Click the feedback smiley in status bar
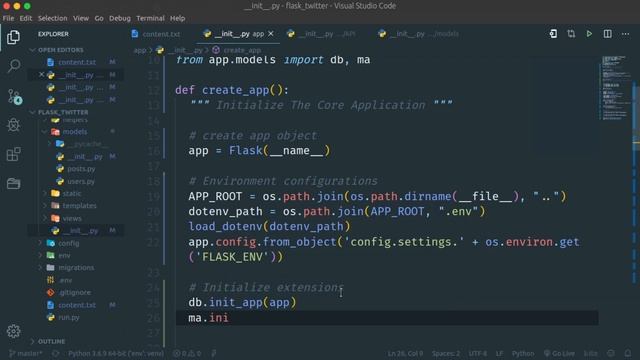Viewport: 640px width, 360px height. 611,353
